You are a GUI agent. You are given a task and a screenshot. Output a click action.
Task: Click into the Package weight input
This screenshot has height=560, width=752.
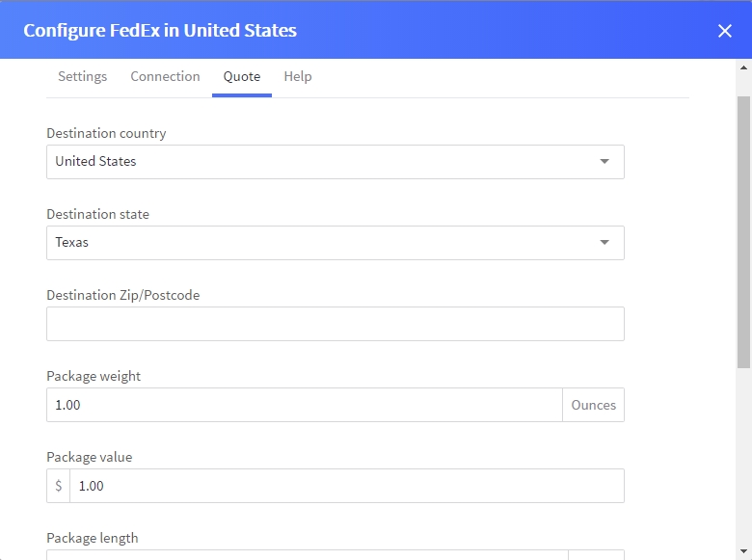[x=304, y=405]
